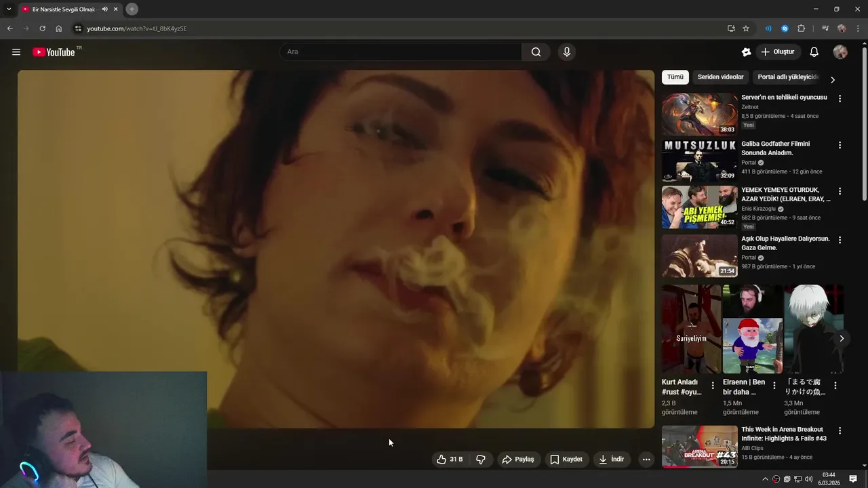Viewport: 868px width, 488px height.
Task: Open a new browser tab
Action: tap(132, 9)
